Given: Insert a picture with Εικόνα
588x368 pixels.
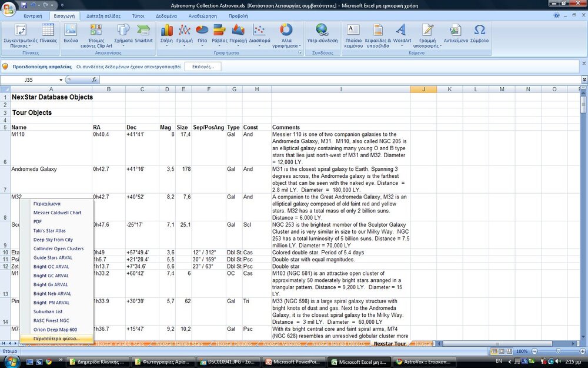Looking at the screenshot, I should (x=71, y=34).
